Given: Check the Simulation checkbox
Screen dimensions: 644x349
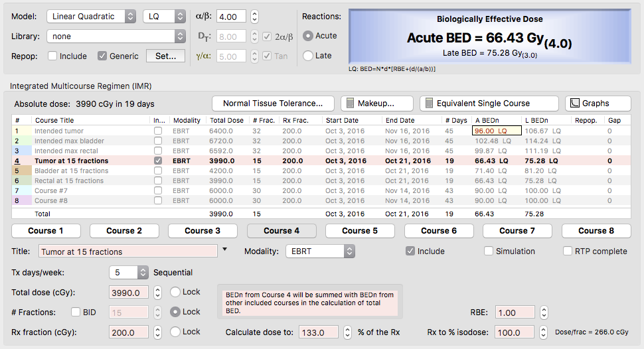Looking at the screenshot, I should pos(489,251).
